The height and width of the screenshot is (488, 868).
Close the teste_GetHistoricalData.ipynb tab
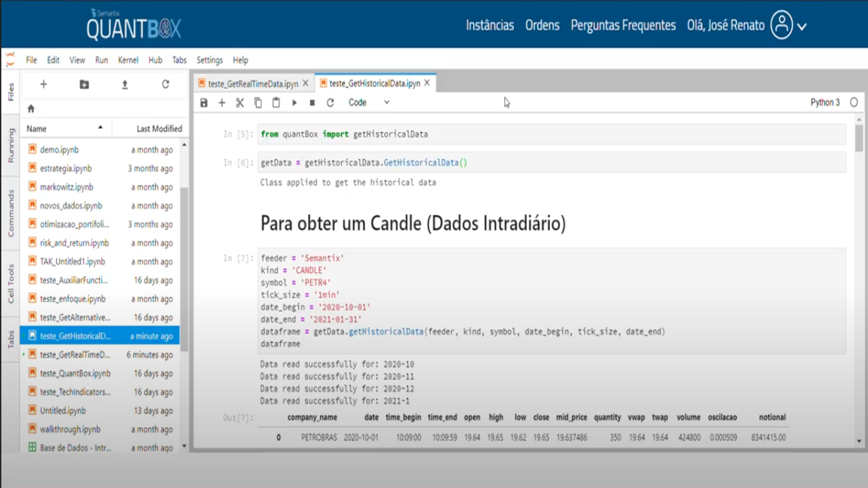(427, 83)
